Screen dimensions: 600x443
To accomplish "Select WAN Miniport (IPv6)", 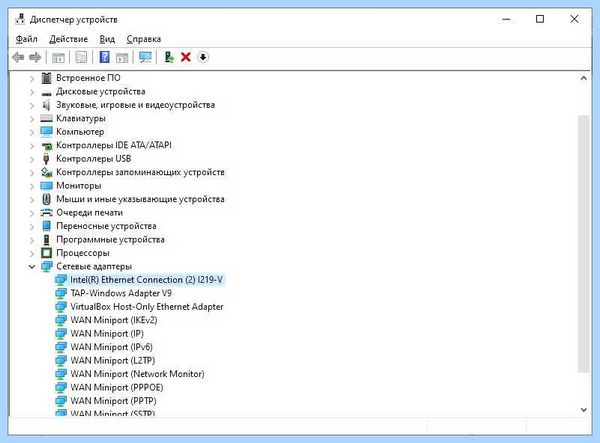I will pyautogui.click(x=111, y=347).
